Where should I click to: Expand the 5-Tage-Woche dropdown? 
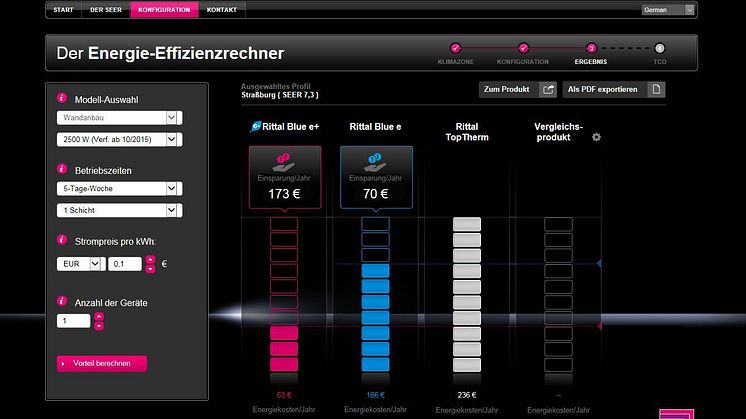point(119,188)
